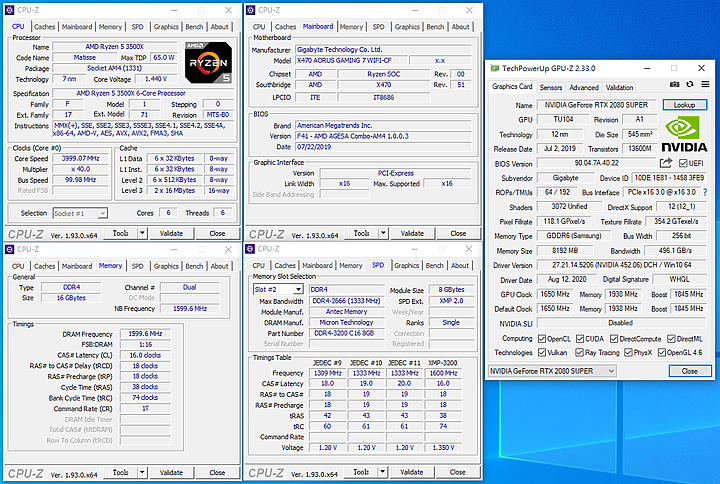Click the Tools button in the Memory window
The width and height of the screenshot is (720, 484).
coord(120,473)
